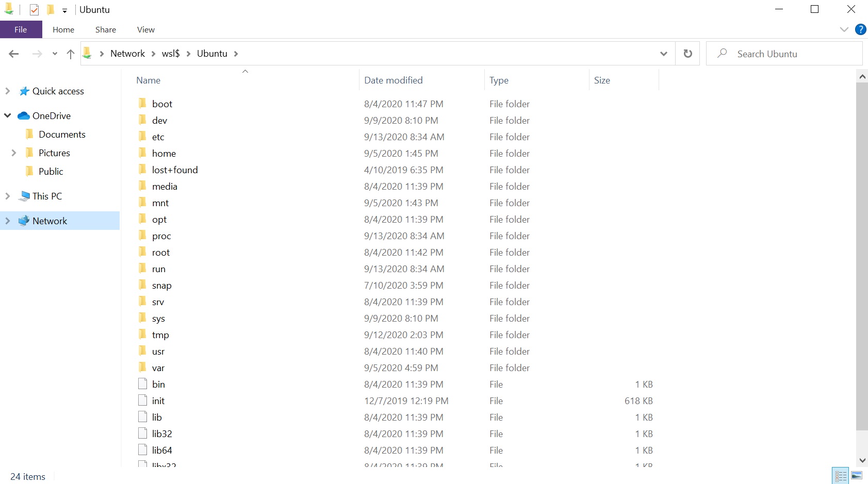Select the media folder icon

tap(142, 186)
